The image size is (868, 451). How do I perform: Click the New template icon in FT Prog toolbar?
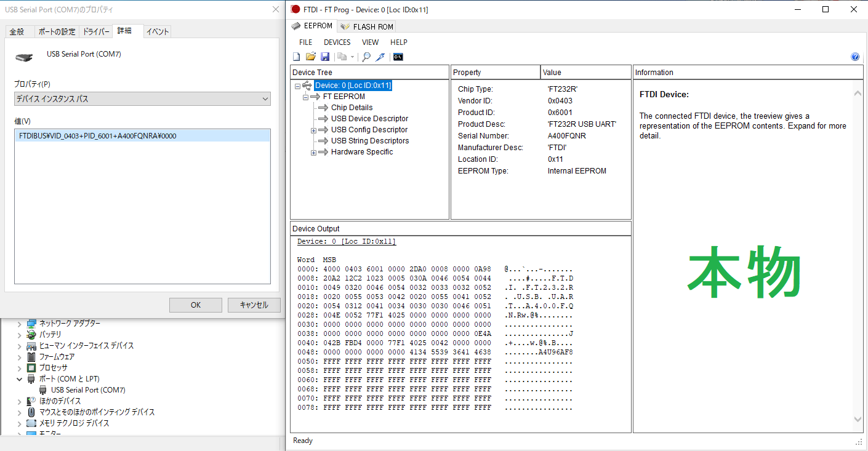pos(296,57)
